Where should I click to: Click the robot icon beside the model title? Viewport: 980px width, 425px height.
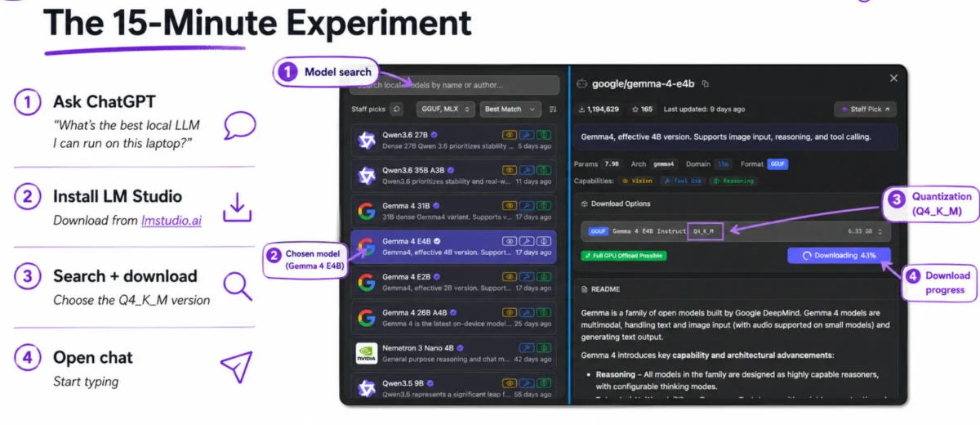pos(581,83)
